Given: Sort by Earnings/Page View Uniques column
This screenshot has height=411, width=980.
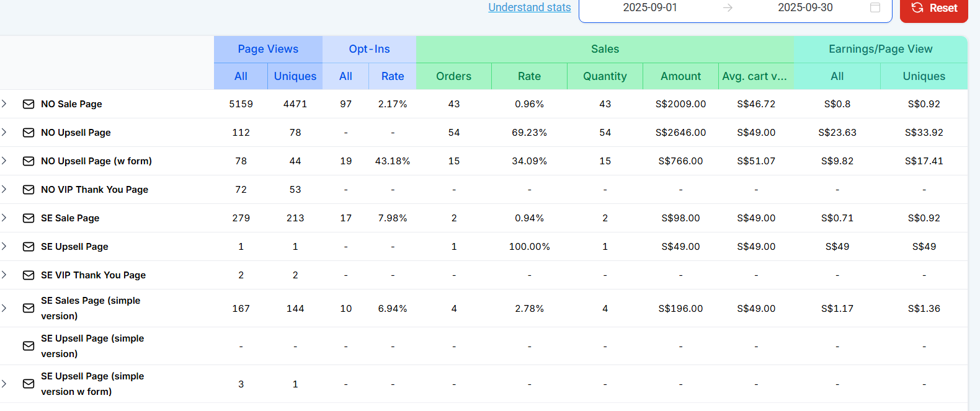Looking at the screenshot, I should tap(924, 76).
